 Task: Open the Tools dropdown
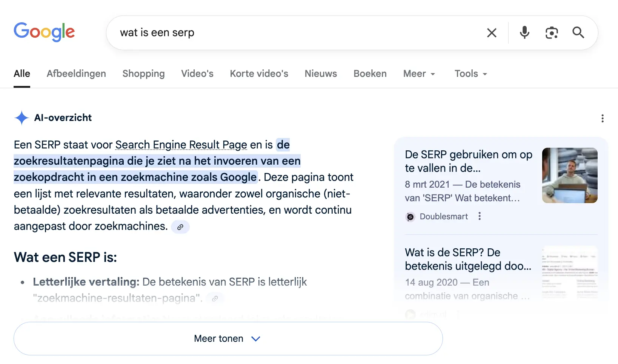(470, 74)
